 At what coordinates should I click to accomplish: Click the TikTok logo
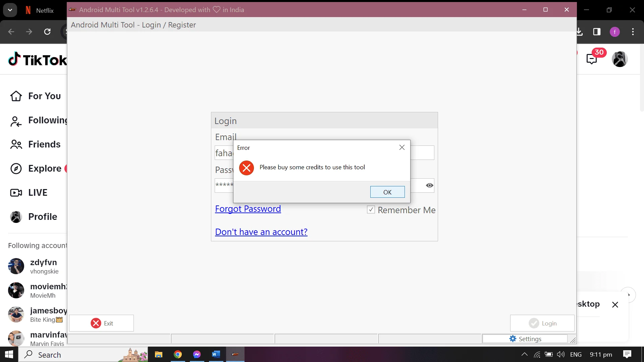pyautogui.click(x=38, y=60)
